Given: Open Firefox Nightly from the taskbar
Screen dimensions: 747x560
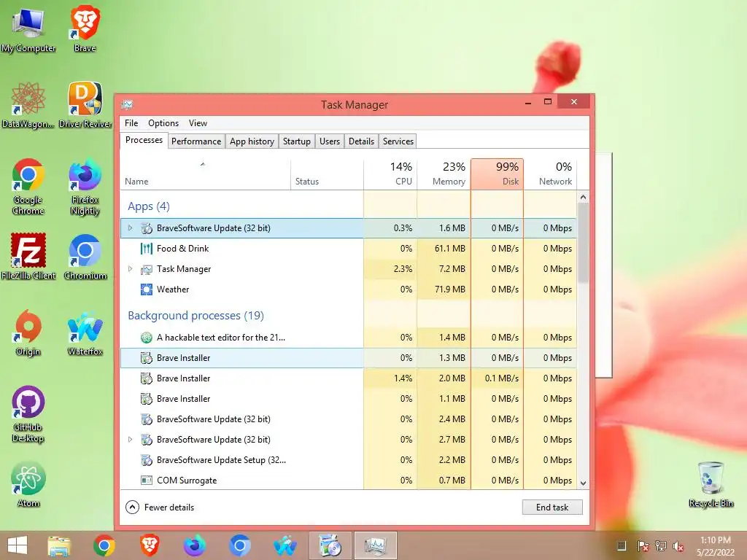Looking at the screenshot, I should tap(194, 545).
